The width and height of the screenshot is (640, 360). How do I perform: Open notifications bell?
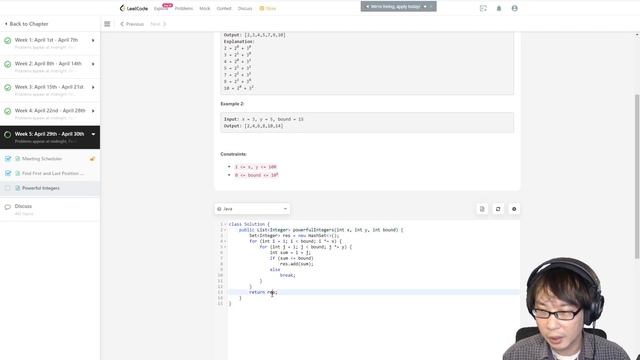[x=499, y=8]
